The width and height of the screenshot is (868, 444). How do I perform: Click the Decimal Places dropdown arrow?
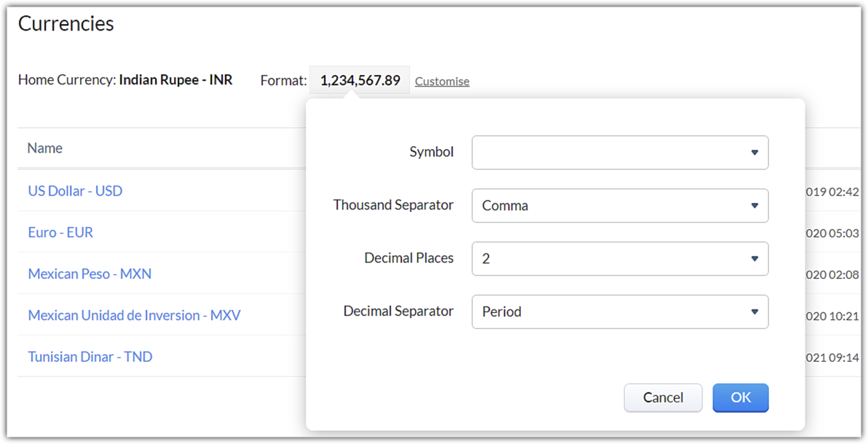click(x=754, y=258)
